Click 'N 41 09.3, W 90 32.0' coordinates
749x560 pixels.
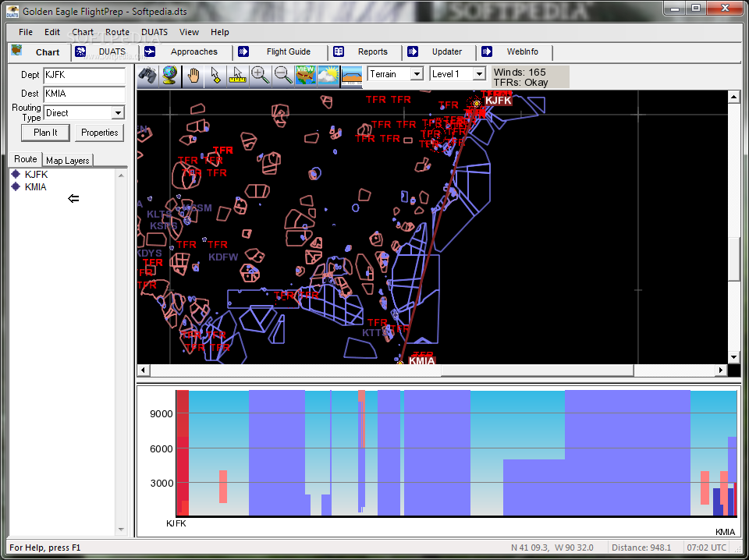tap(552, 548)
